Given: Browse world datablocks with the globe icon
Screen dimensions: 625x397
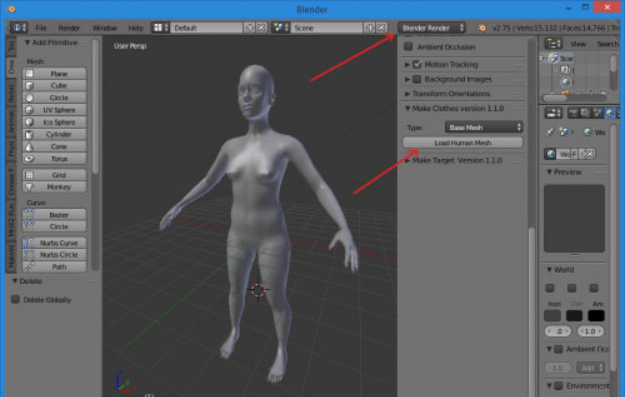Looking at the screenshot, I should pyautogui.click(x=551, y=154).
